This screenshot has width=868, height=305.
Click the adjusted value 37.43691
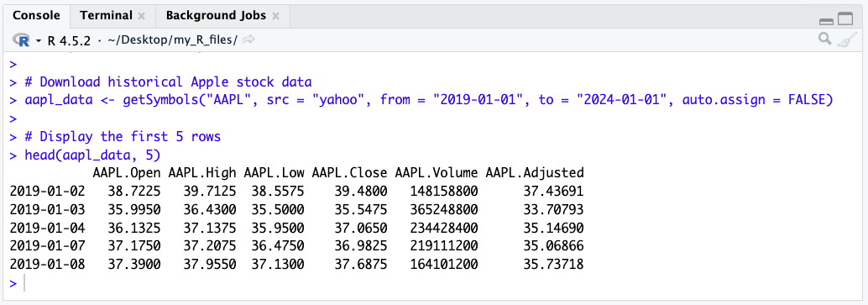point(553,192)
